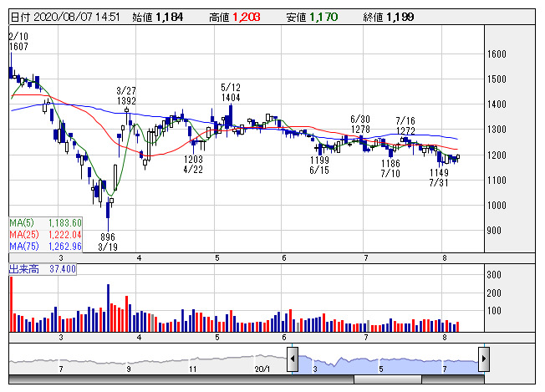Viewport: 545px width, 392px height.
Task: Click the 日付 2020/08/07 14:51 date header
Action: [x=65, y=17]
